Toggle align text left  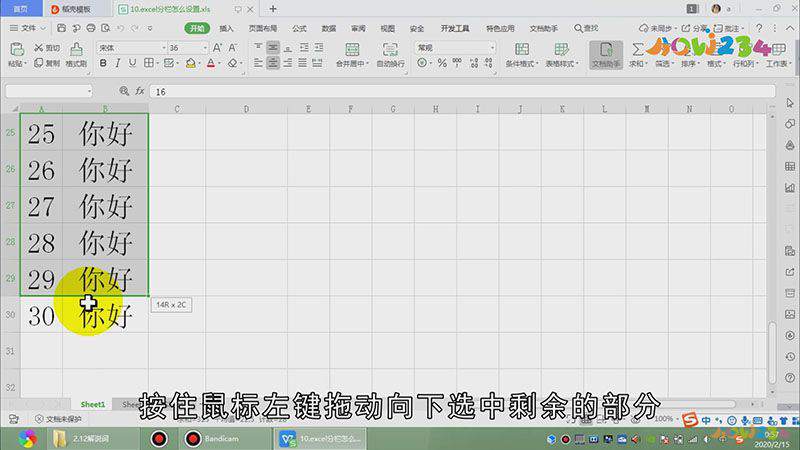[x=258, y=63]
